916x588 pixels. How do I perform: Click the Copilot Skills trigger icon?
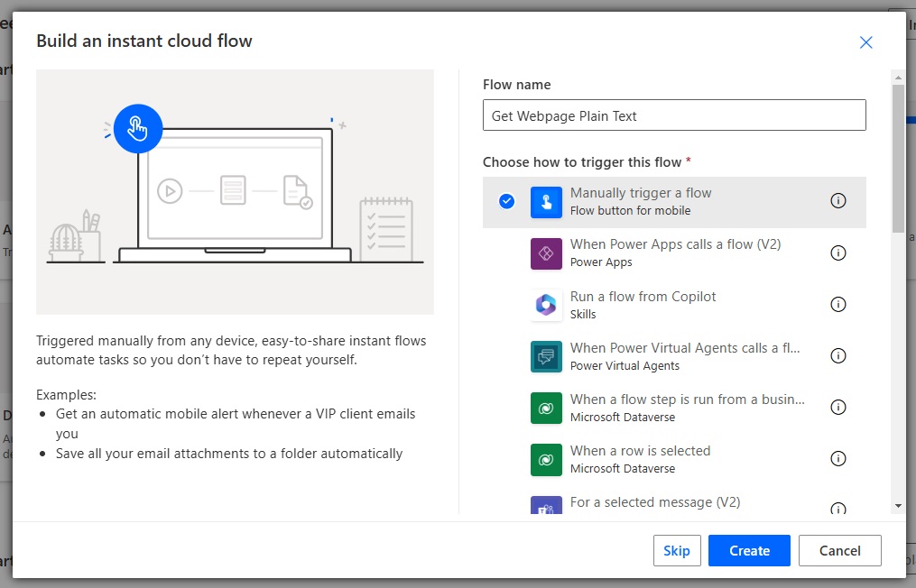coord(546,305)
